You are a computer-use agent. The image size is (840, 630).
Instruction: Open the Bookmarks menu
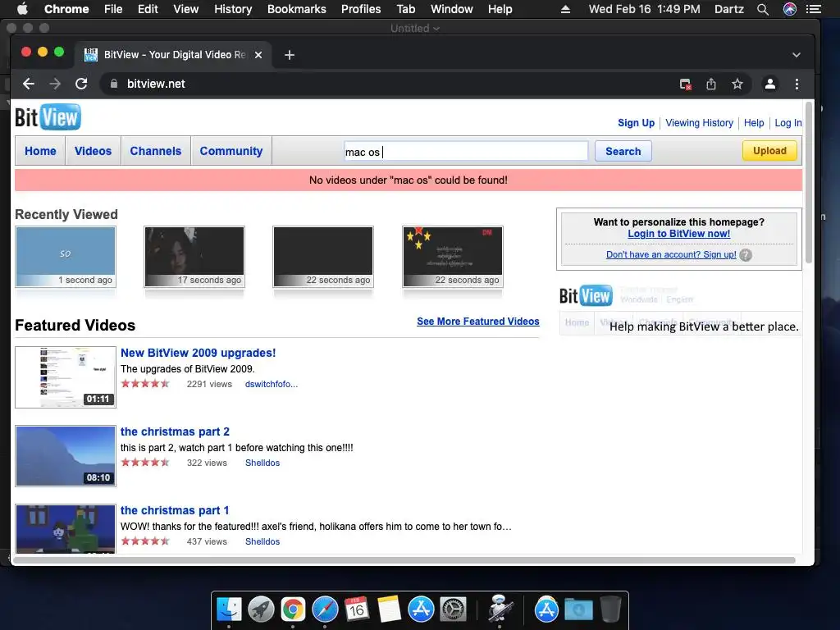click(x=297, y=9)
